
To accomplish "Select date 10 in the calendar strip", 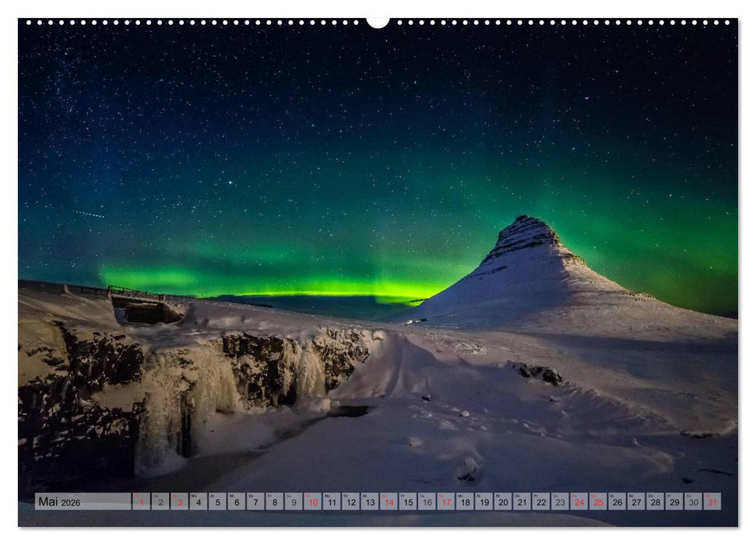I will point(312,502).
